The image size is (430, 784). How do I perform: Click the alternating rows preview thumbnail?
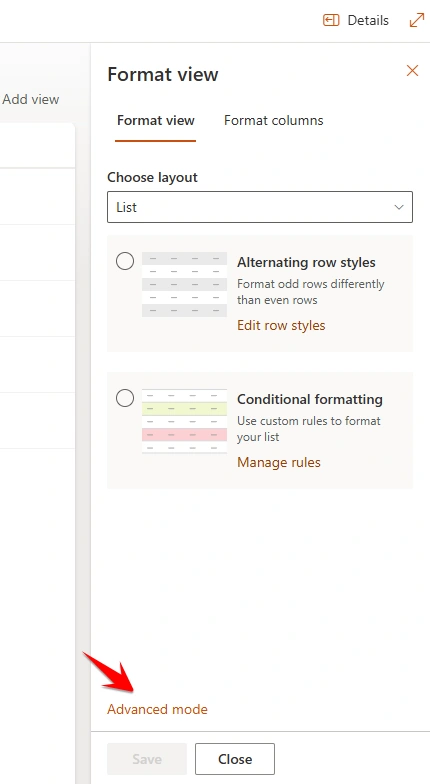(184, 284)
